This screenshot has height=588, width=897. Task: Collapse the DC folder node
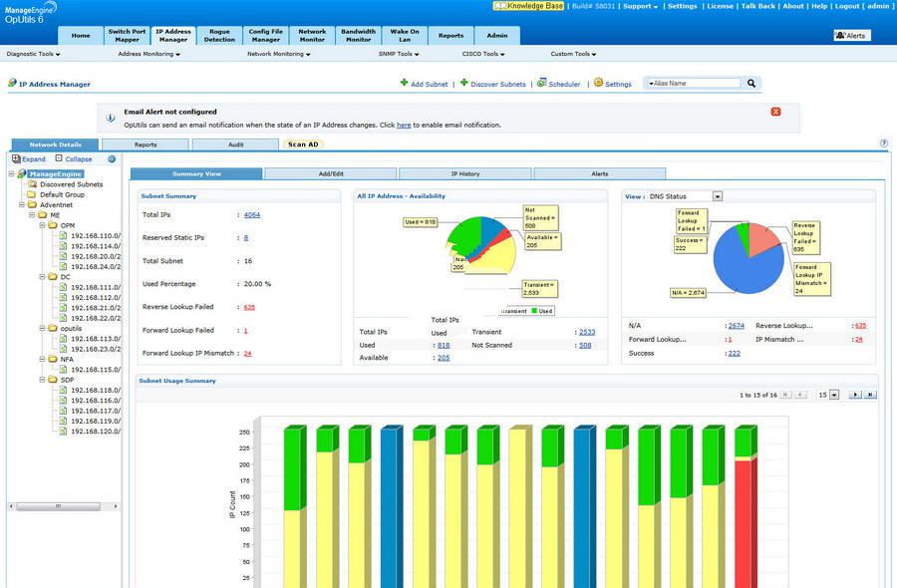pos(42,277)
